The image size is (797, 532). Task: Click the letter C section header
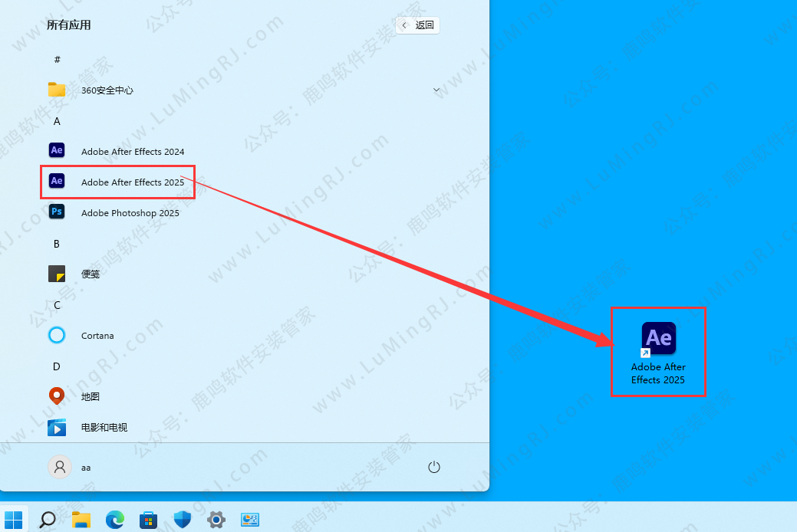click(57, 304)
